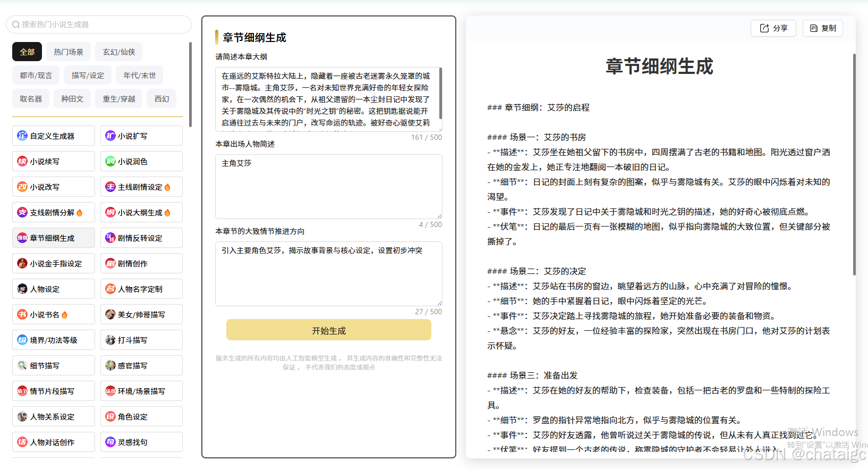Viewport: 868px width, 469px height.
Task: Click the left sidebar scrollbar
Action: (190, 85)
